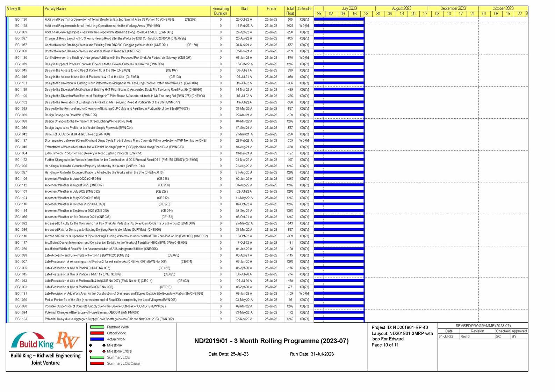Click the Page 10 of 11 text
This screenshot has height=392, width=555.
point(385,345)
